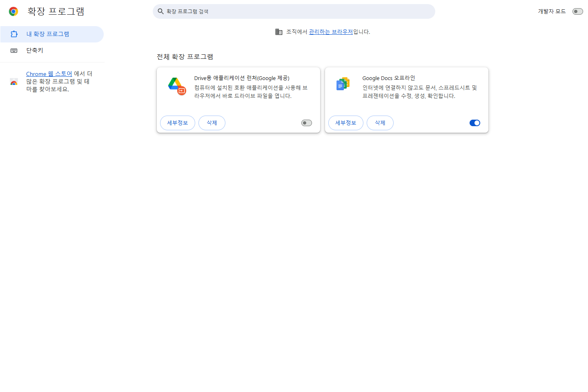
Task: Click the organization building icon
Action: (279, 32)
